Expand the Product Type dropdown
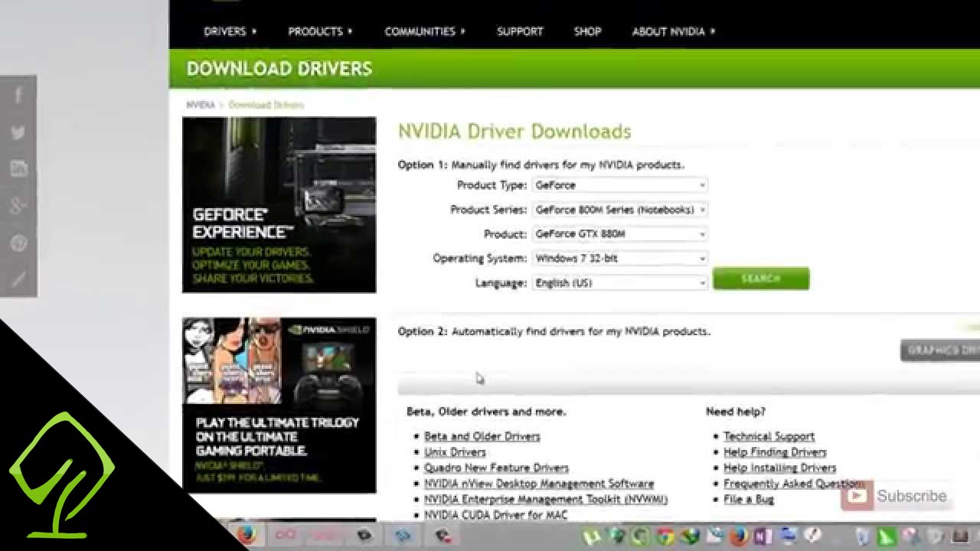Screen dimensions: 980x551 pyautogui.click(x=620, y=185)
